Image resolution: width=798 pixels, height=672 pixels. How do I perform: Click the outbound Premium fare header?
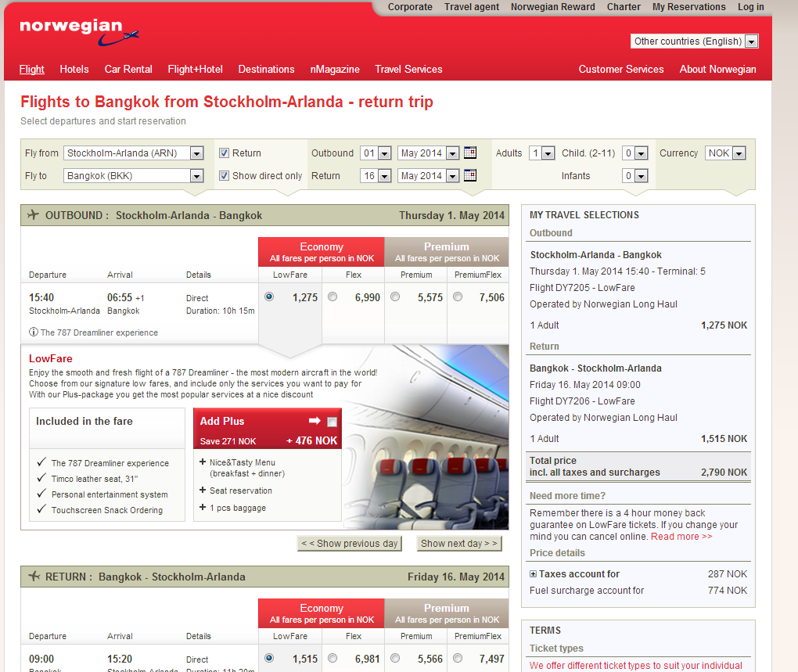click(x=447, y=252)
